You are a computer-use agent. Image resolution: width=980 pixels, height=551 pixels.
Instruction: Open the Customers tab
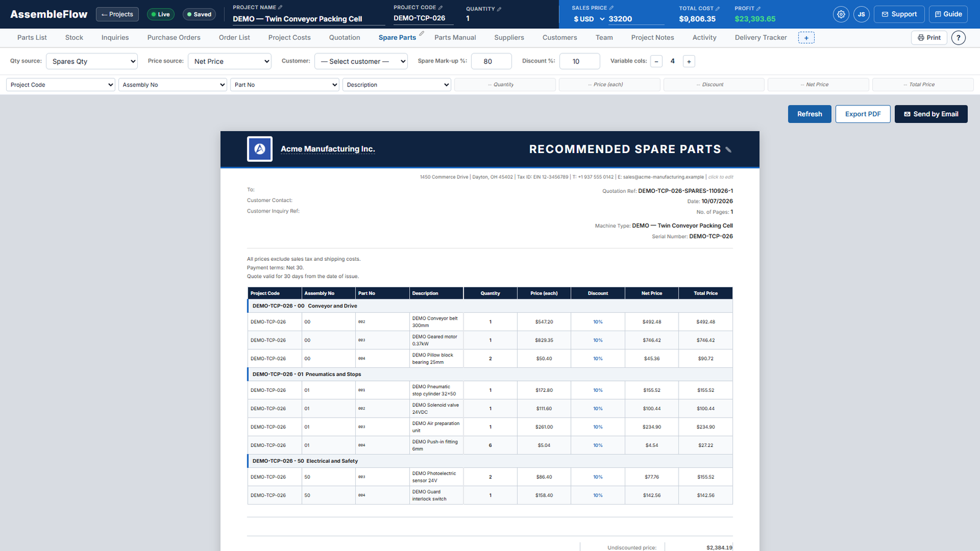(560, 38)
